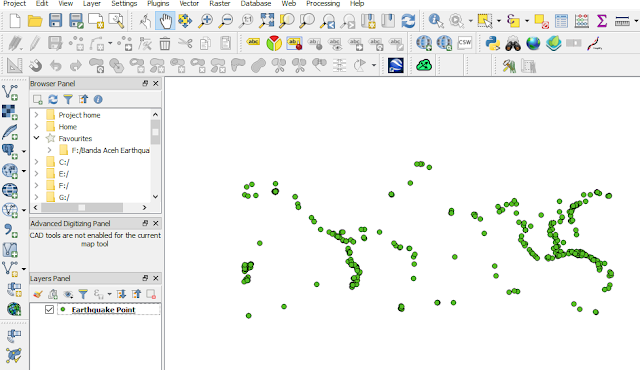Click Filter Browser funnel icon
The width and height of the screenshot is (640, 370).
coord(68,99)
